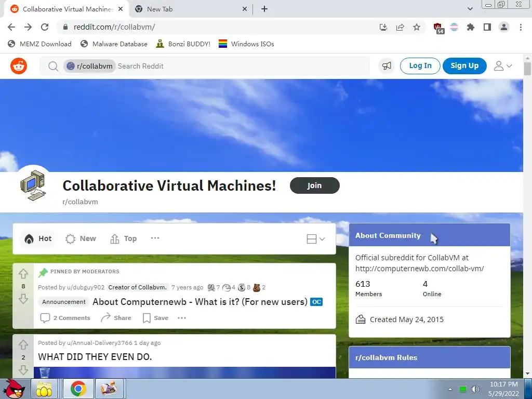
Task: Open Chrome profile avatar
Action: (504, 27)
